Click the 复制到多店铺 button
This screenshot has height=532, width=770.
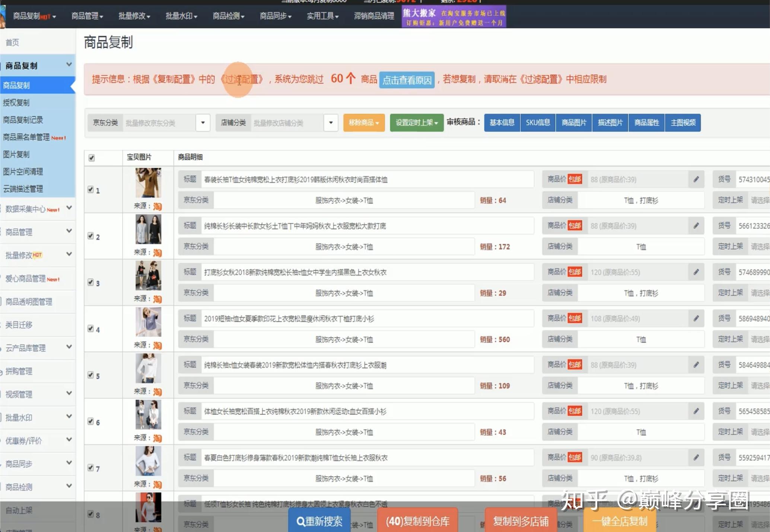[x=521, y=521]
